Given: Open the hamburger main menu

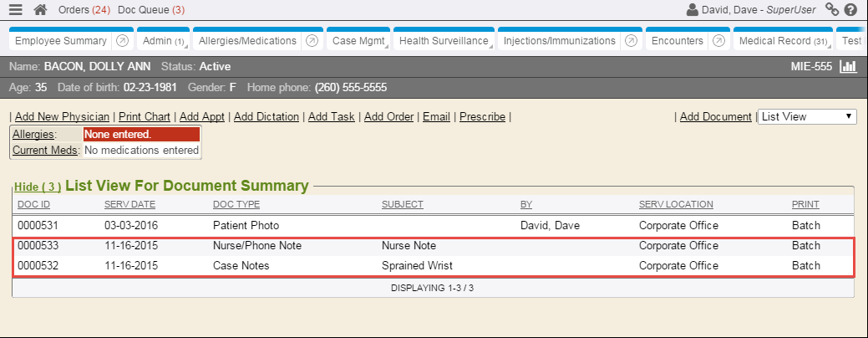Looking at the screenshot, I should [x=15, y=10].
